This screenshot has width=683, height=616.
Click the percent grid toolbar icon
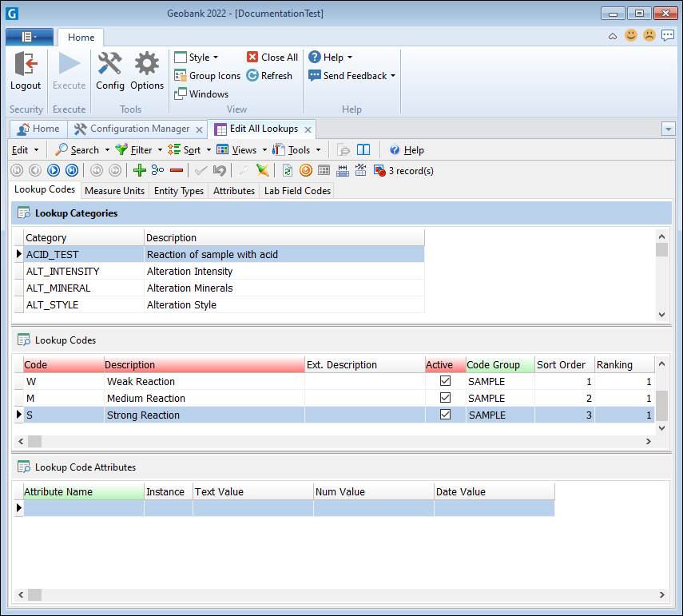point(360,170)
